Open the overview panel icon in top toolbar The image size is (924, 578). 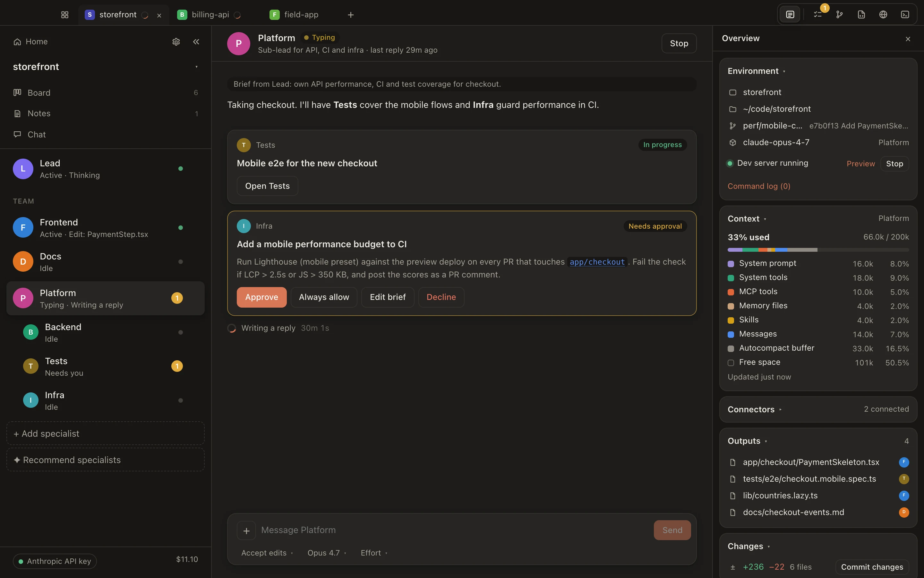point(790,14)
